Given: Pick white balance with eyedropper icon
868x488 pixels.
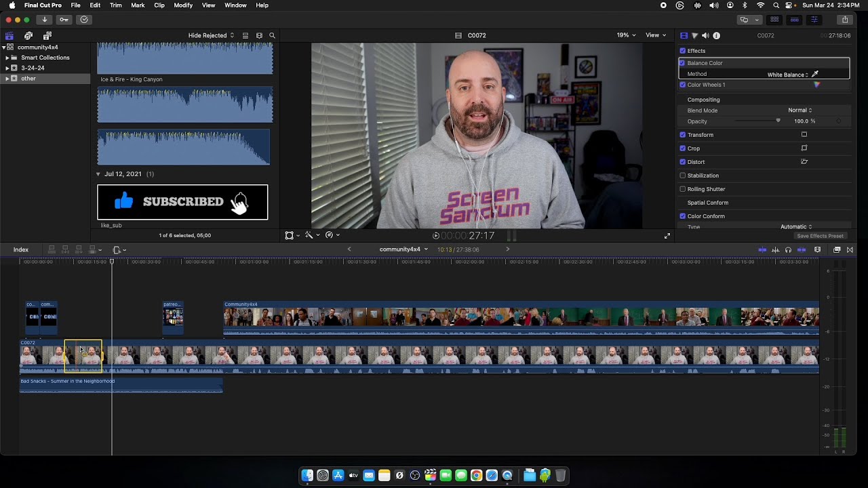Looking at the screenshot, I should pos(815,74).
